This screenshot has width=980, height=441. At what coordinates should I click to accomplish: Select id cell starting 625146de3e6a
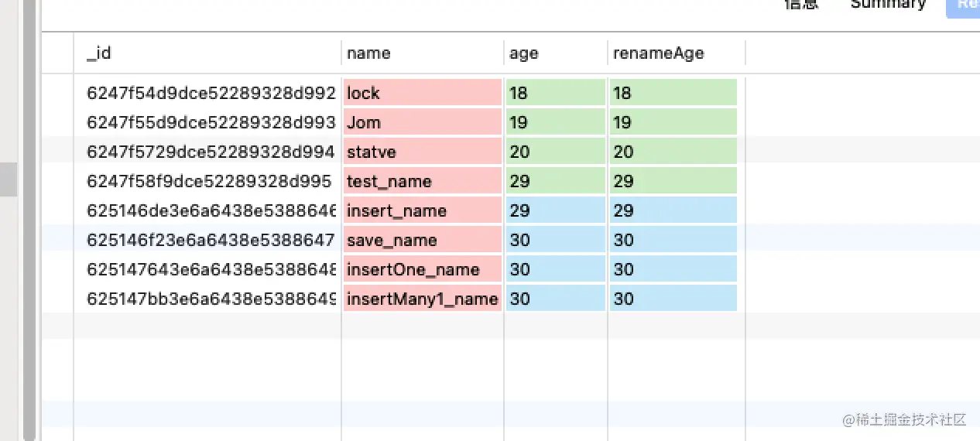pyautogui.click(x=211, y=210)
